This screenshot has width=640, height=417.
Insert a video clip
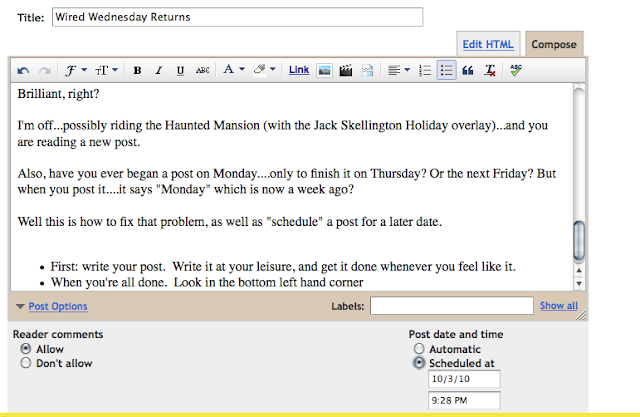pos(346,71)
